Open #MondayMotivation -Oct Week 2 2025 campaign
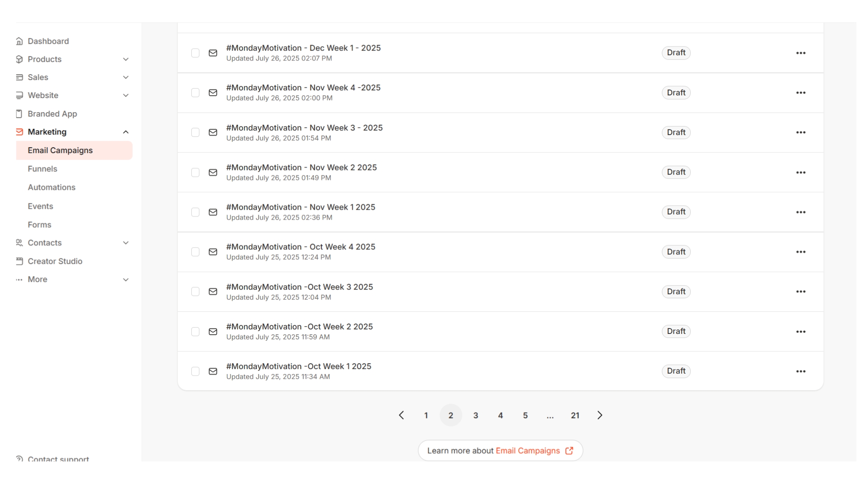Screen dimensions: 868x488 click(299, 326)
